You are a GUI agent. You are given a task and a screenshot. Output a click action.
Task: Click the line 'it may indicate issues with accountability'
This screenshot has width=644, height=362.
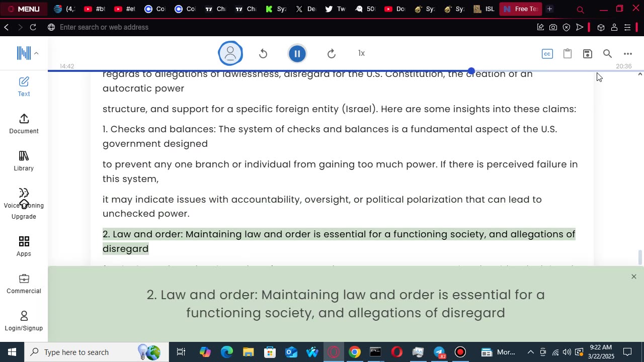322,206
